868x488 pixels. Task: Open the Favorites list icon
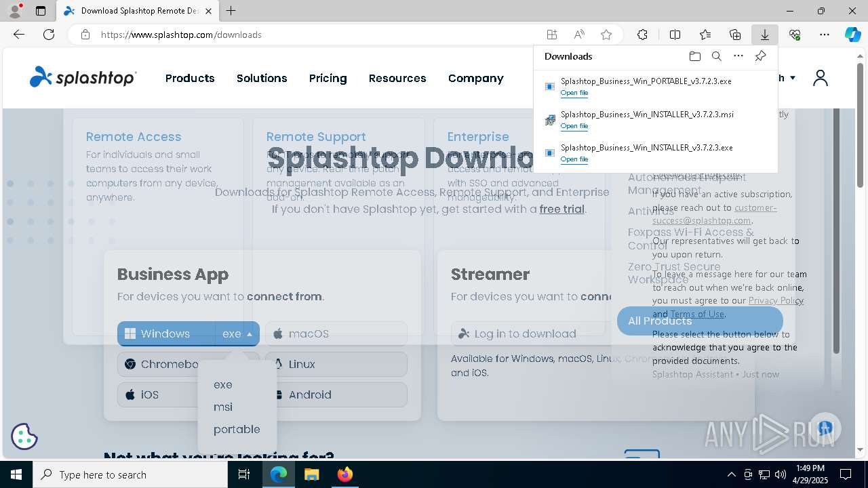point(705,35)
